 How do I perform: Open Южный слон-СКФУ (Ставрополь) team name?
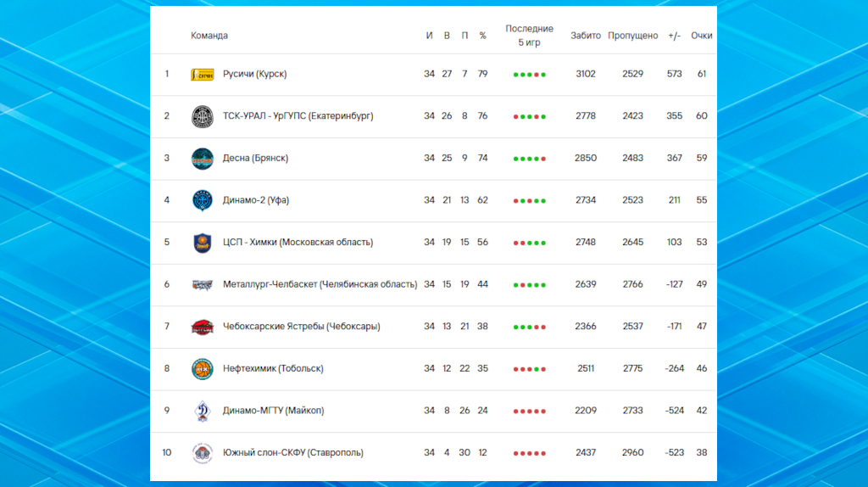coord(292,453)
